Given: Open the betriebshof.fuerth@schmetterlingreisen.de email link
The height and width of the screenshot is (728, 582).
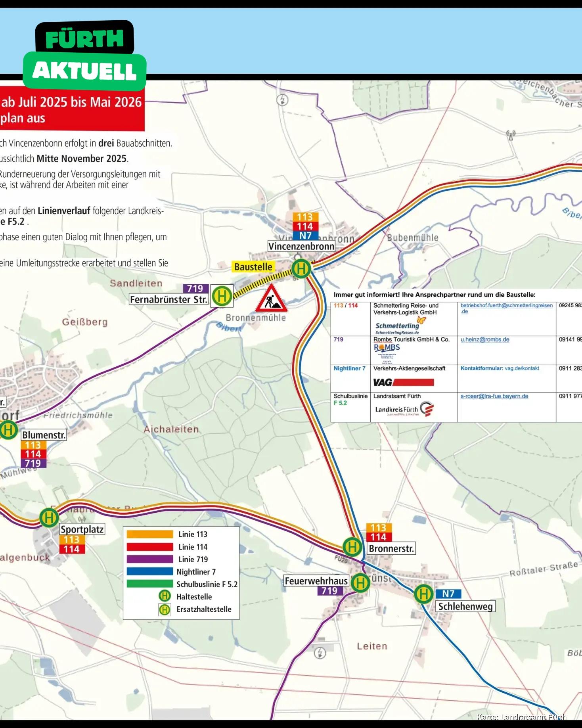Looking at the screenshot, I should coord(506,308).
